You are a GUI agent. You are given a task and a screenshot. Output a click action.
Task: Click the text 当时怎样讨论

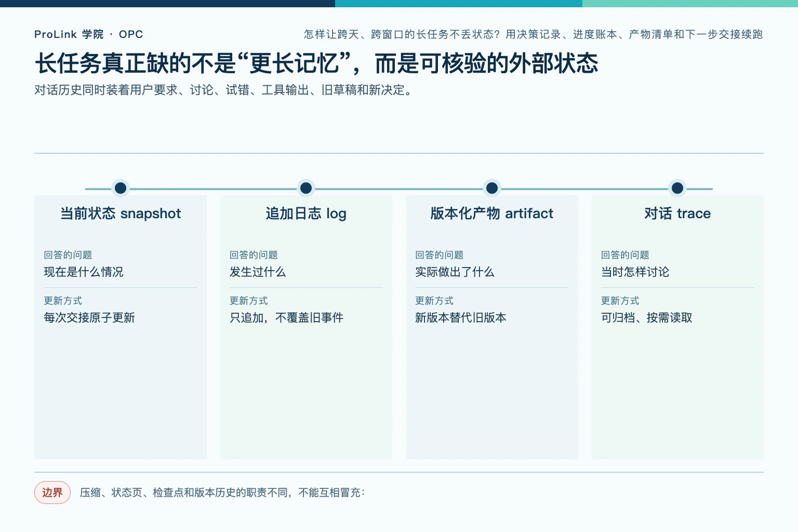coord(635,272)
